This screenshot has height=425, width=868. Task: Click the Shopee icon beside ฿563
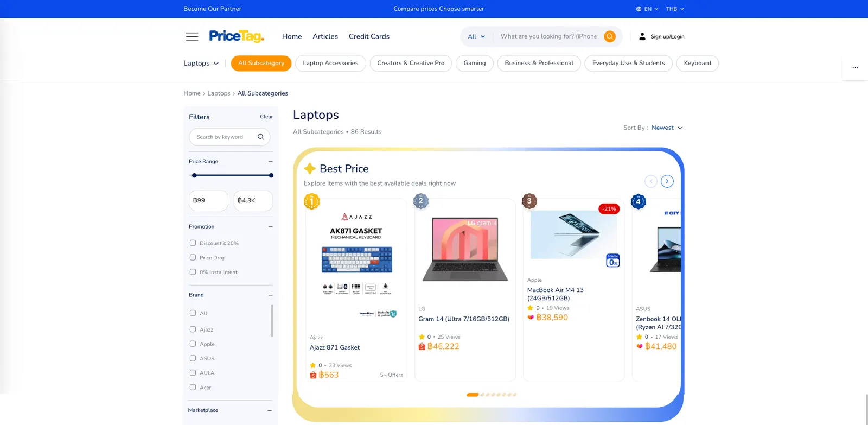click(x=313, y=375)
